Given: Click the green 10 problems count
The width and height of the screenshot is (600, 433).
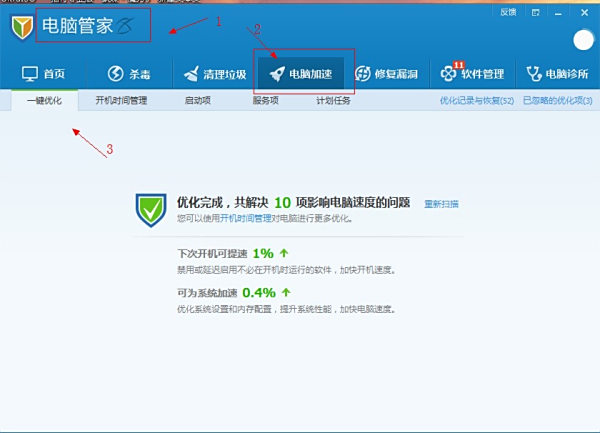Looking at the screenshot, I should click(282, 203).
